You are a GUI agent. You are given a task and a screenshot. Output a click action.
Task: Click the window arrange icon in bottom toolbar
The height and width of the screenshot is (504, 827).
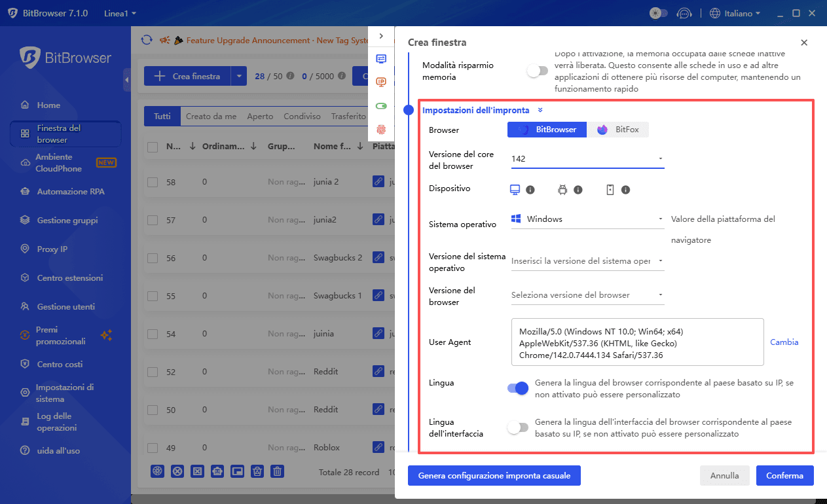click(237, 471)
